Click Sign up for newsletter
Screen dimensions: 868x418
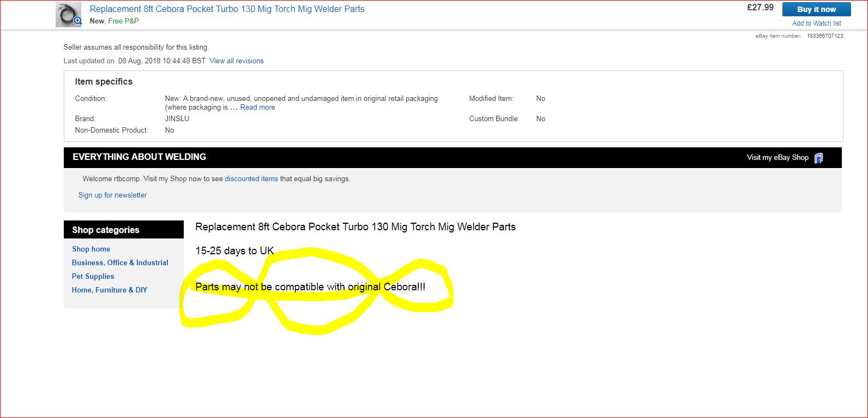pos(112,195)
